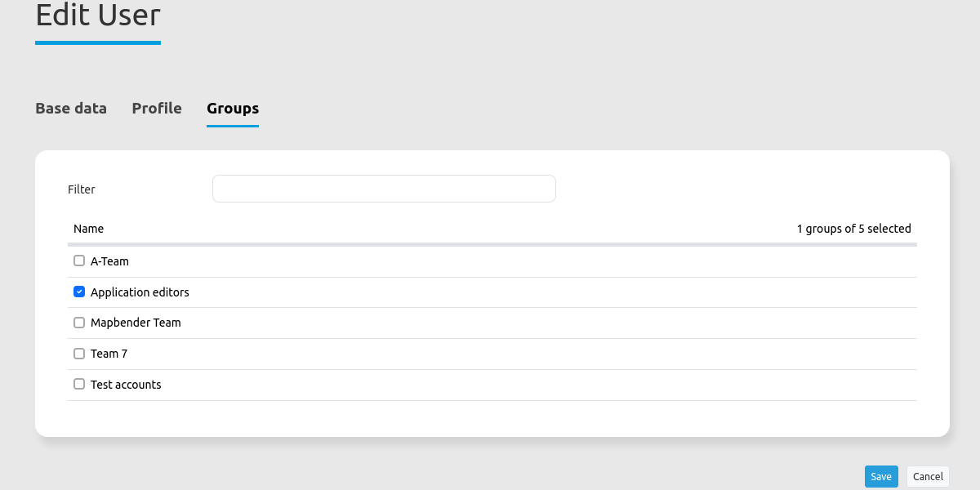This screenshot has width=980, height=490.
Task: Open the Profile tab
Action: 157,108
